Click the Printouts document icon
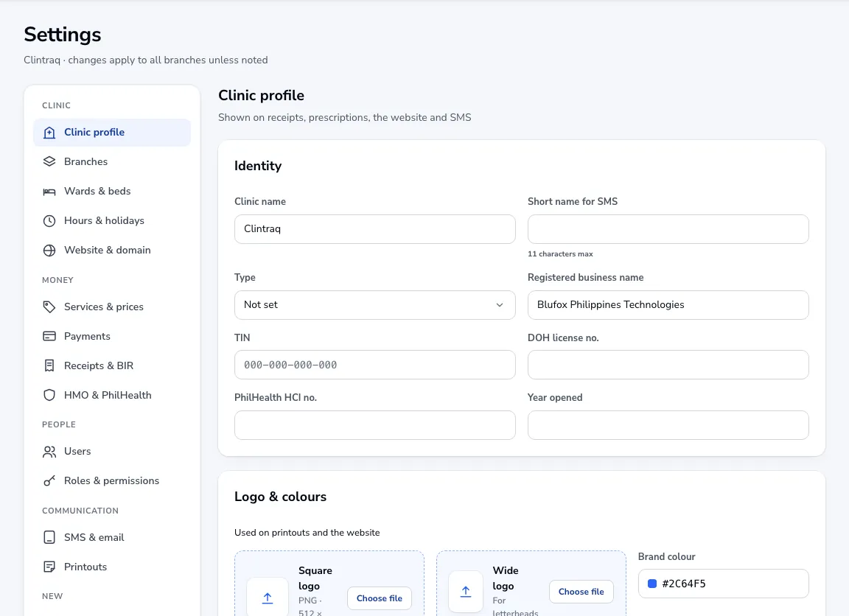 tap(49, 567)
